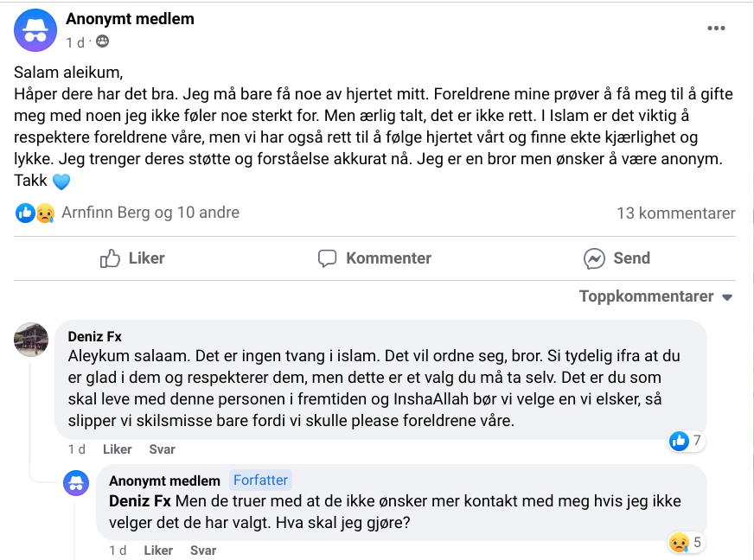The height and width of the screenshot is (560, 754).
Task: Click the anonymous member avatar on post
Action: click(x=35, y=30)
